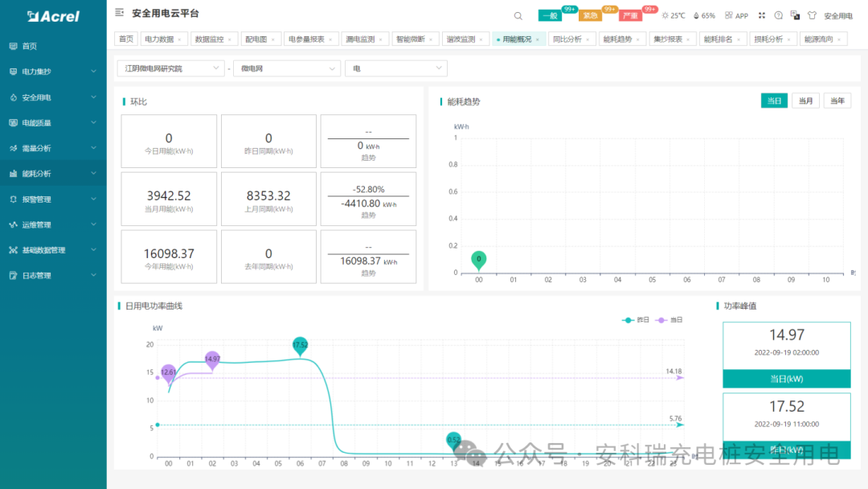Click the 报警管理 sidebar icon

point(14,199)
